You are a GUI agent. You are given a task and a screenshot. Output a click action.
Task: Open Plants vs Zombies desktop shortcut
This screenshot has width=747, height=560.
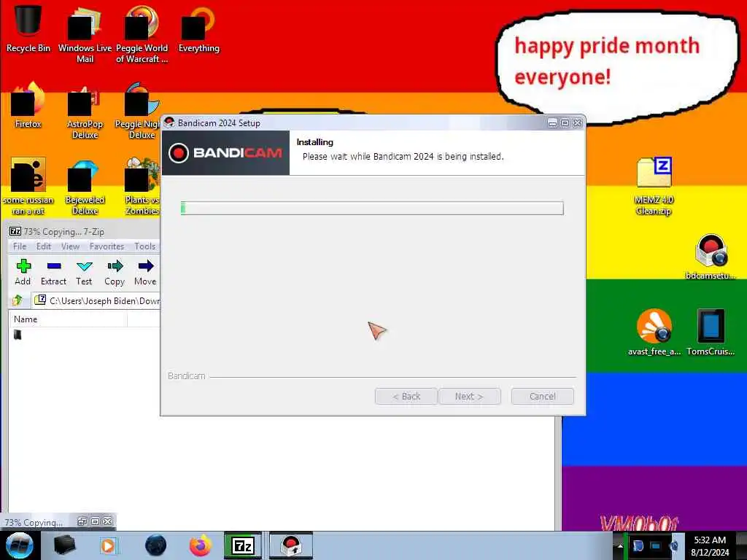pos(142,187)
